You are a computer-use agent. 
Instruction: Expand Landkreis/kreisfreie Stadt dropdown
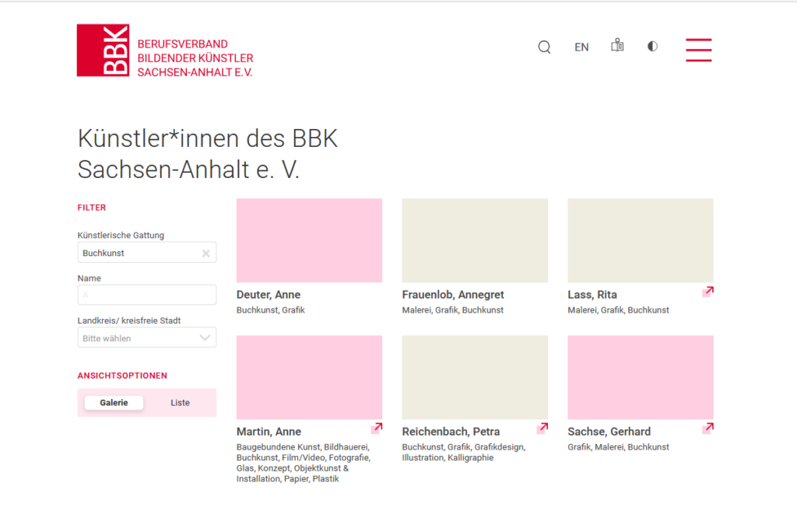(147, 338)
